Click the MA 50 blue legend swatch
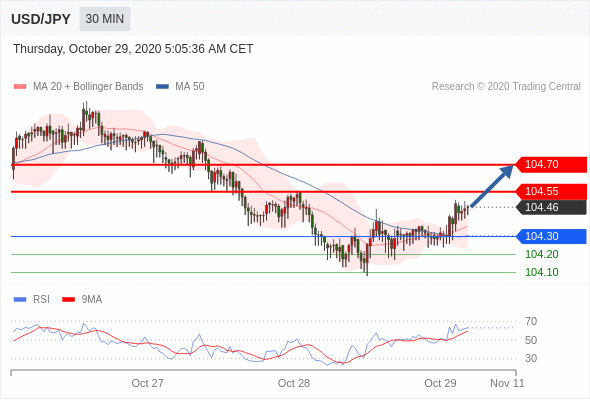This screenshot has width=590, height=400. pos(162,87)
